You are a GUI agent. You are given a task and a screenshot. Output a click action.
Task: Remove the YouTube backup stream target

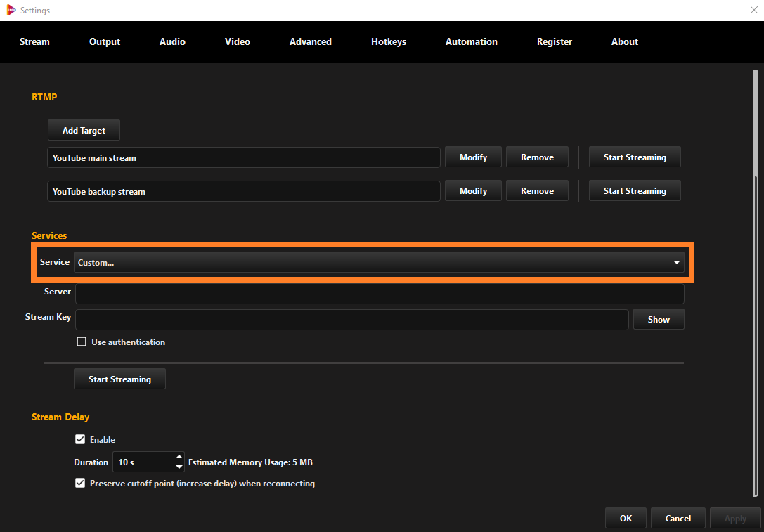537,190
